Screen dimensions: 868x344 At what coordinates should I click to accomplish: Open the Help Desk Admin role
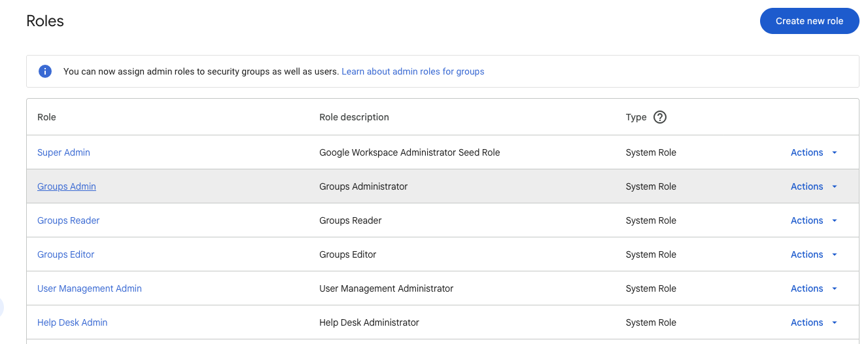pos(73,322)
